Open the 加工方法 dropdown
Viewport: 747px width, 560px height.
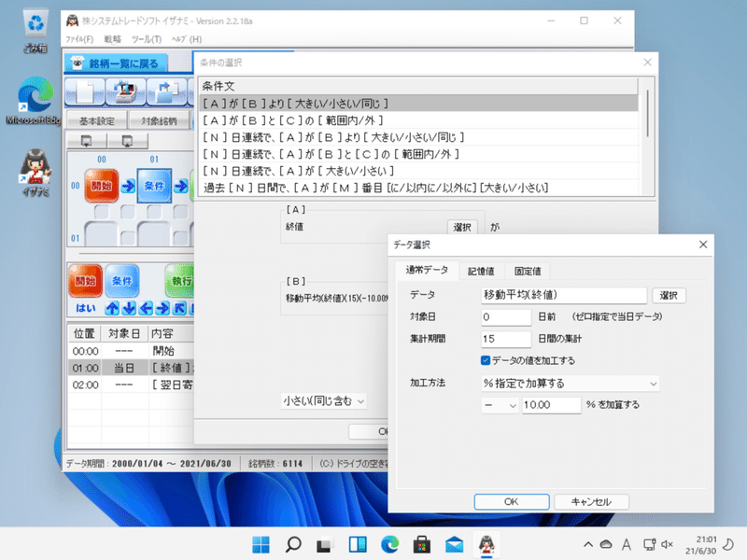571,384
